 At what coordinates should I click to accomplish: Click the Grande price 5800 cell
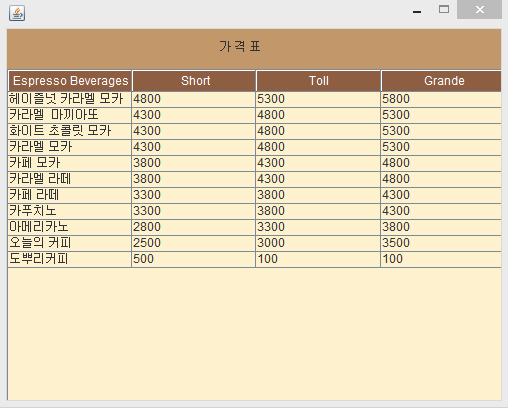pos(441,99)
